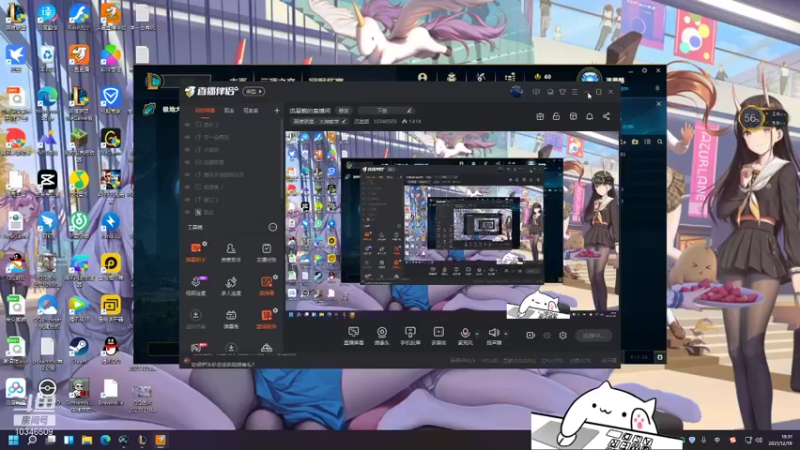The image size is (800, 450).
Task: Open the hamburger menu in the streaming title bar
Action: (574, 92)
